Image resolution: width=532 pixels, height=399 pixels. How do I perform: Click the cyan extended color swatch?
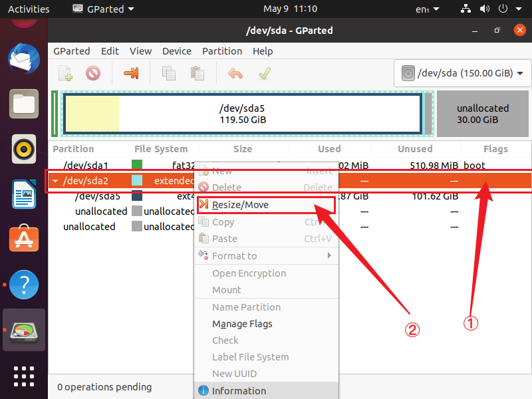click(137, 180)
